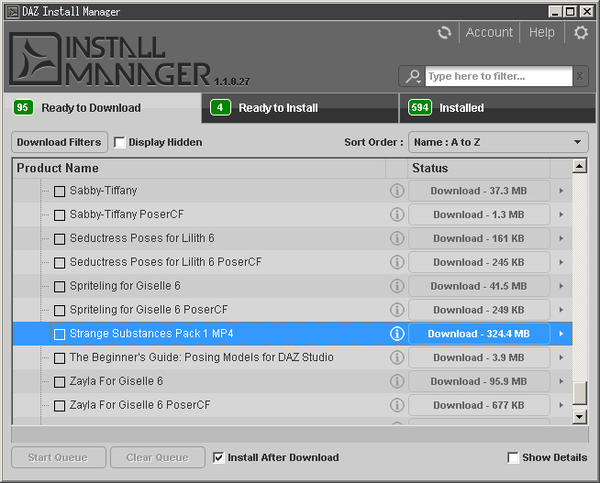Check Strange Substances Pack 1 MP4 checkbox

pos(59,334)
